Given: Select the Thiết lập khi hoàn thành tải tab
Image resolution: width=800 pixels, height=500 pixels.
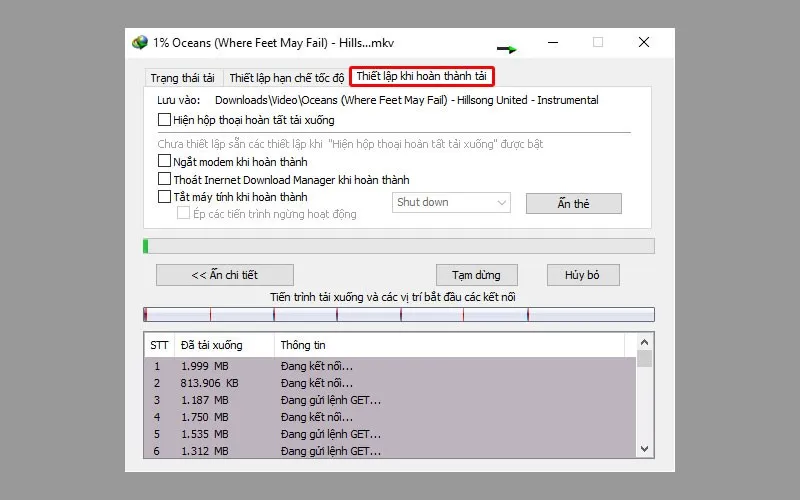Looking at the screenshot, I should [421, 76].
